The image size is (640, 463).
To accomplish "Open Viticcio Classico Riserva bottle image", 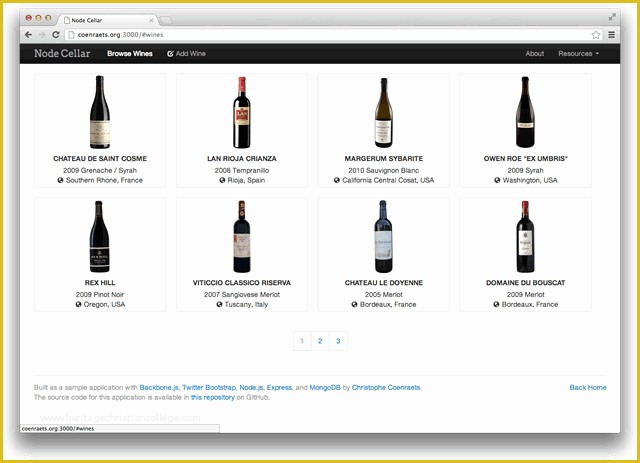I will point(242,236).
